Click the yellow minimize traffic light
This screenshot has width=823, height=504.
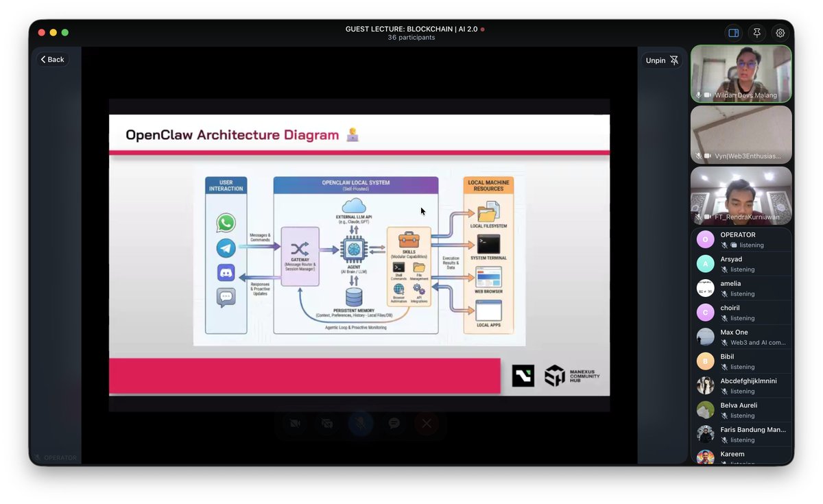click(x=53, y=32)
